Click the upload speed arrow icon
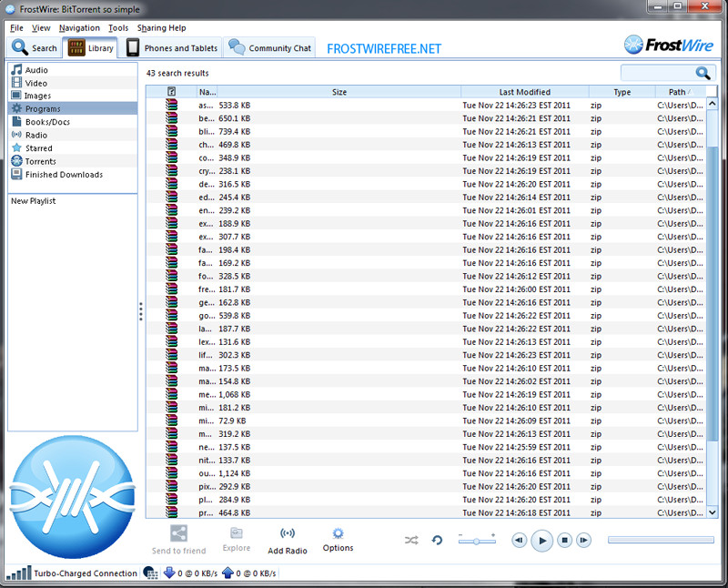 pos(228,573)
